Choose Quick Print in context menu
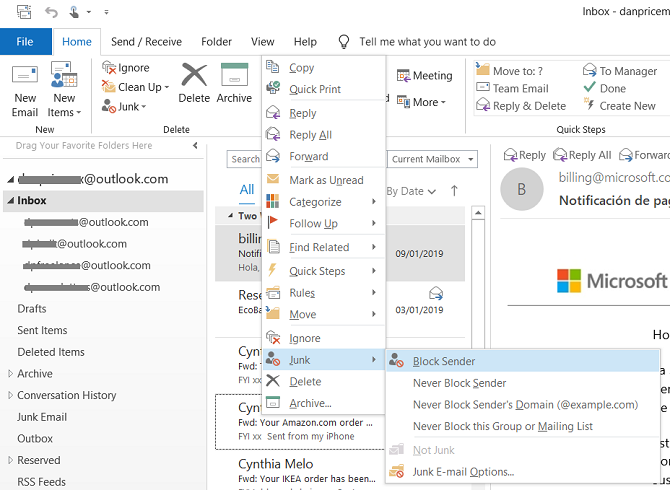This screenshot has height=490, width=670. tap(324, 89)
